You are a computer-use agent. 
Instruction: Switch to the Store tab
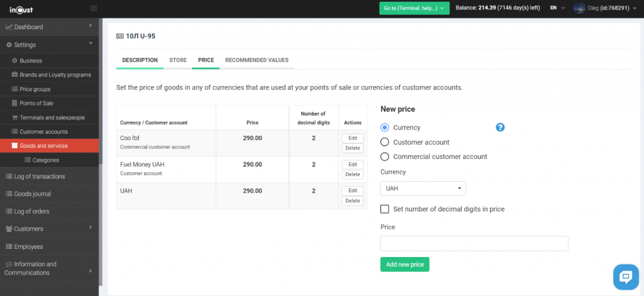(x=178, y=60)
